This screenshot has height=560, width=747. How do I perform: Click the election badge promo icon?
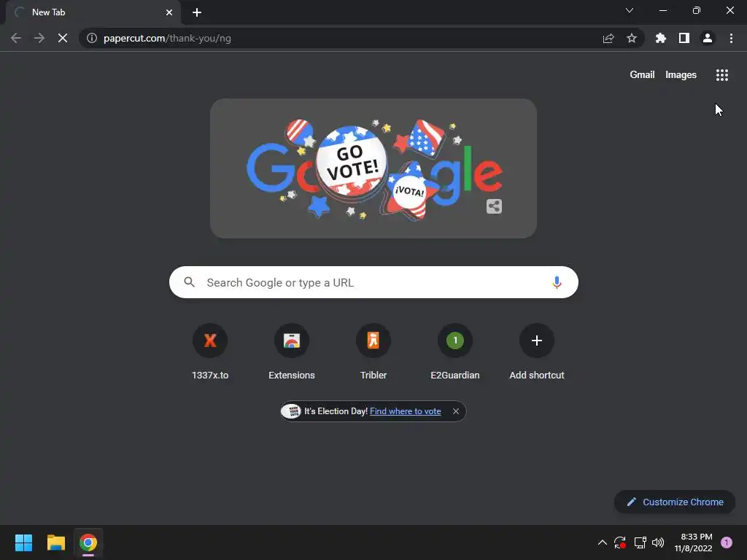pyautogui.click(x=291, y=411)
